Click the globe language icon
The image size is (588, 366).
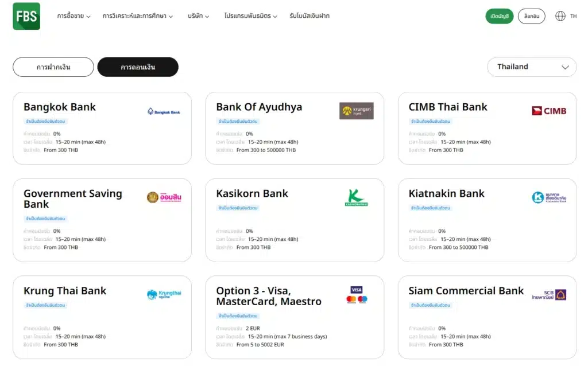560,16
